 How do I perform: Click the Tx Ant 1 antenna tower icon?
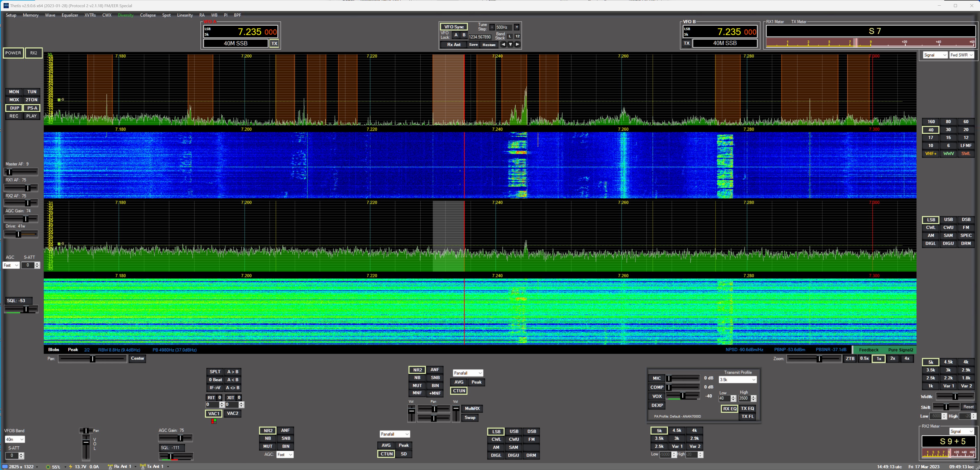143,467
